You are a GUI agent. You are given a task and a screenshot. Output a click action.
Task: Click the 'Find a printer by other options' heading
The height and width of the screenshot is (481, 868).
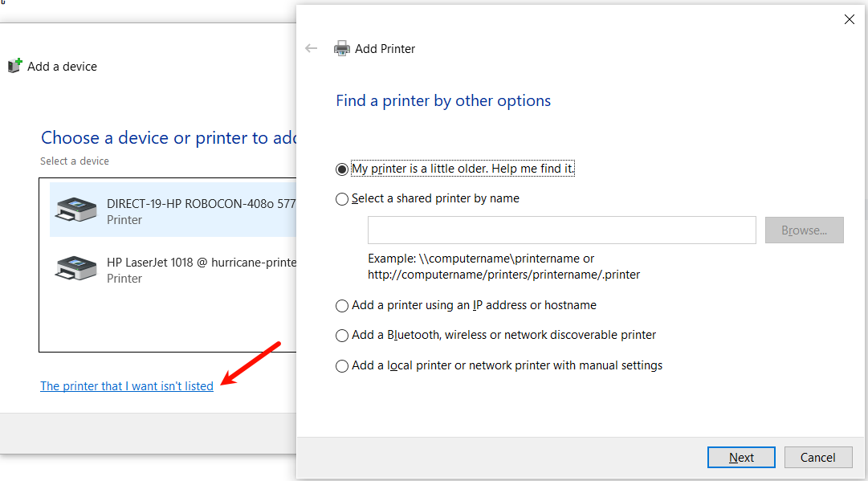[443, 101]
